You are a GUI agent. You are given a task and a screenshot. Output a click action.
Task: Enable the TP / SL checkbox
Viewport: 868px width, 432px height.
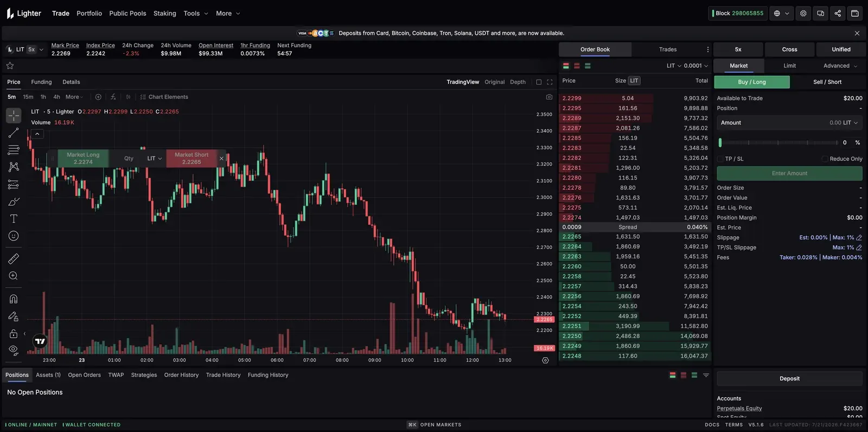coord(720,159)
